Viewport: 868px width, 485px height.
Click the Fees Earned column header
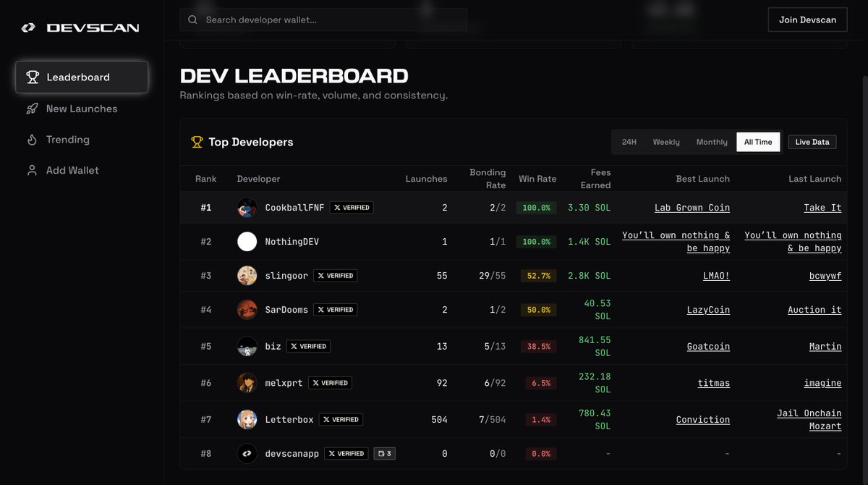(595, 179)
